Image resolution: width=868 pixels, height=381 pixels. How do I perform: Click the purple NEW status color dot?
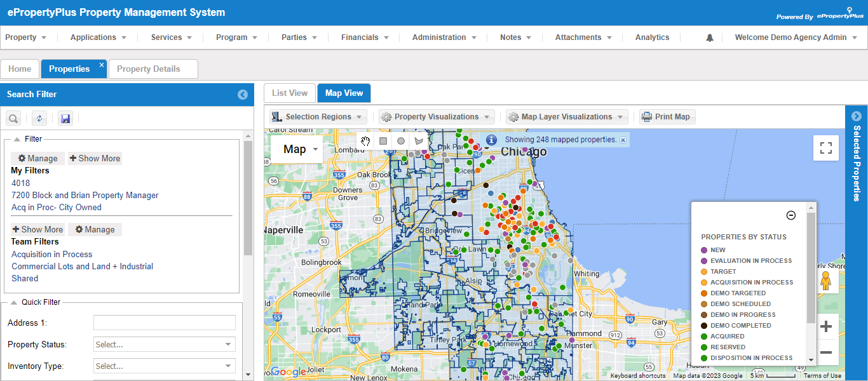(703, 250)
